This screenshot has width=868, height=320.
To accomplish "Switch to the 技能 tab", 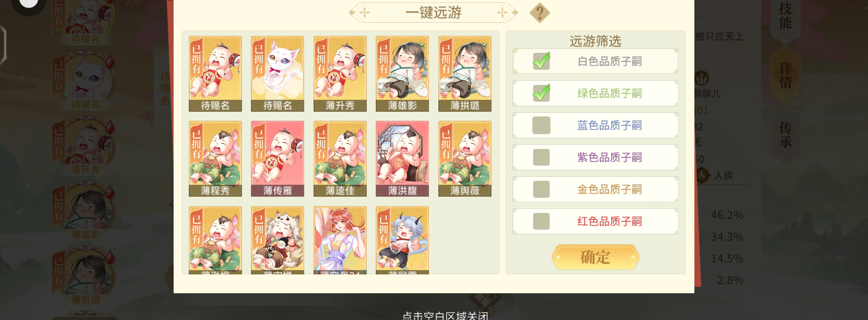I will [x=785, y=16].
